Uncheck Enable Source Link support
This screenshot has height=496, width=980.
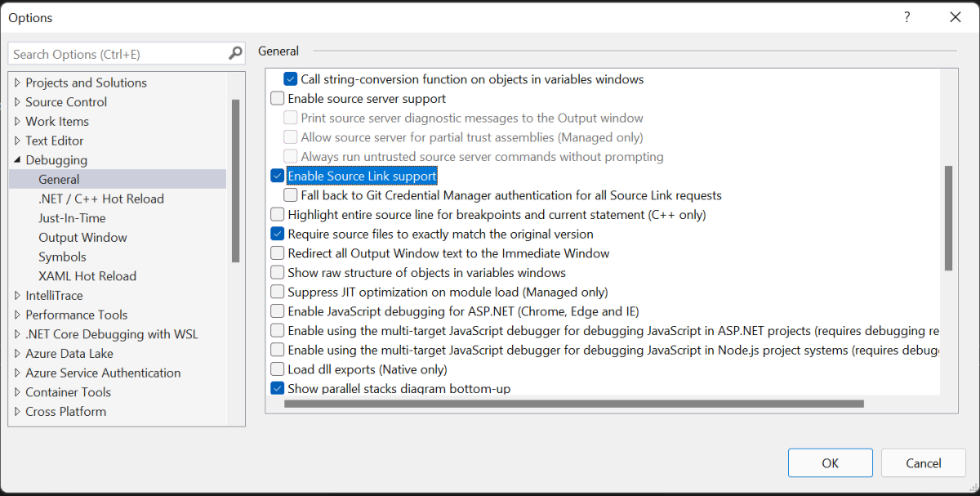[x=278, y=176]
